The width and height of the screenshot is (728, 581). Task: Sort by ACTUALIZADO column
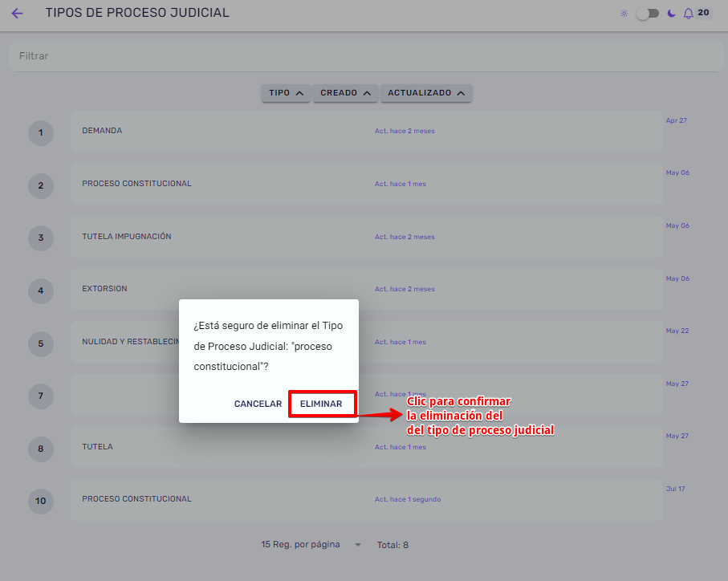click(x=426, y=93)
